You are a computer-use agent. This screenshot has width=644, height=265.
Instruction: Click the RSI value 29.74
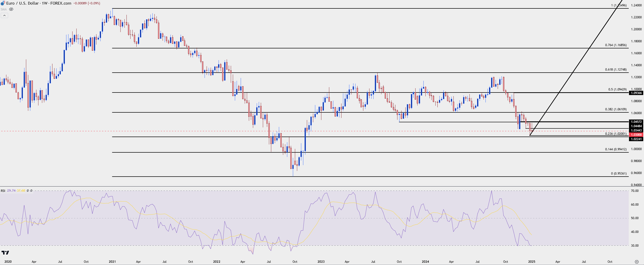pos(11,191)
